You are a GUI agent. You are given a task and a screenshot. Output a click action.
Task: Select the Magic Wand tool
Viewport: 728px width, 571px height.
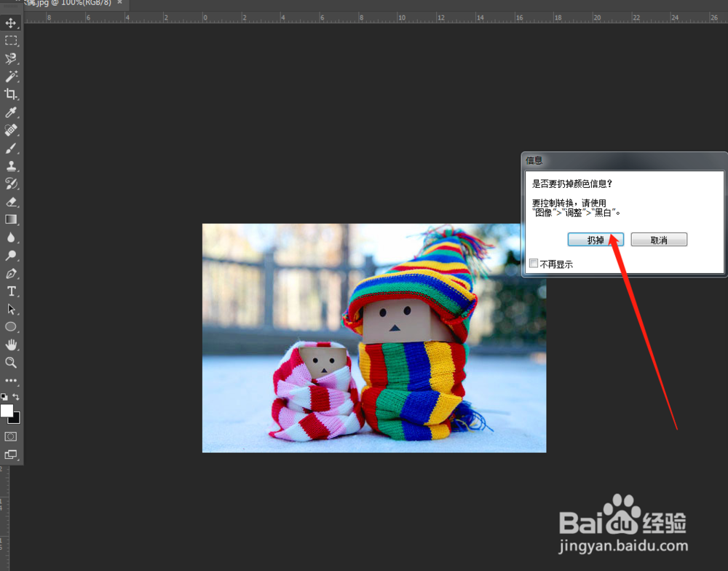[x=11, y=76]
